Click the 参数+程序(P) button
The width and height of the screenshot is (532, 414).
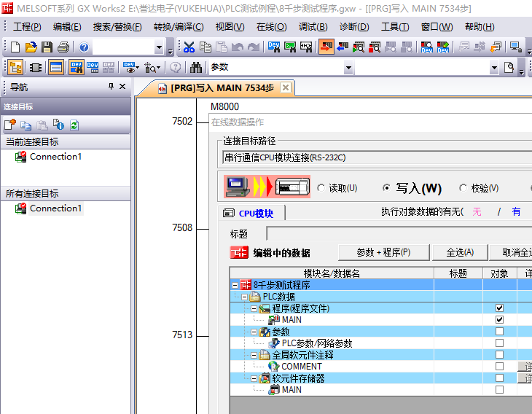point(384,252)
